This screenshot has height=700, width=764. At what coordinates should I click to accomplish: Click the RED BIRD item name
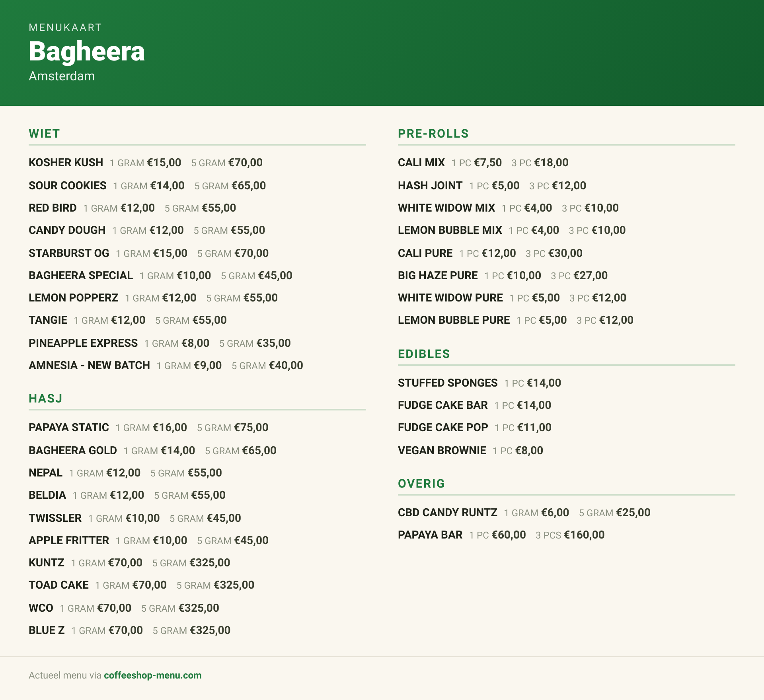pos(53,208)
